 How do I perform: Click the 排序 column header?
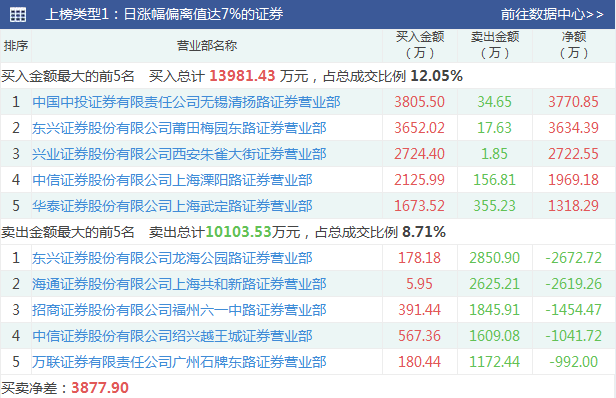point(16,46)
